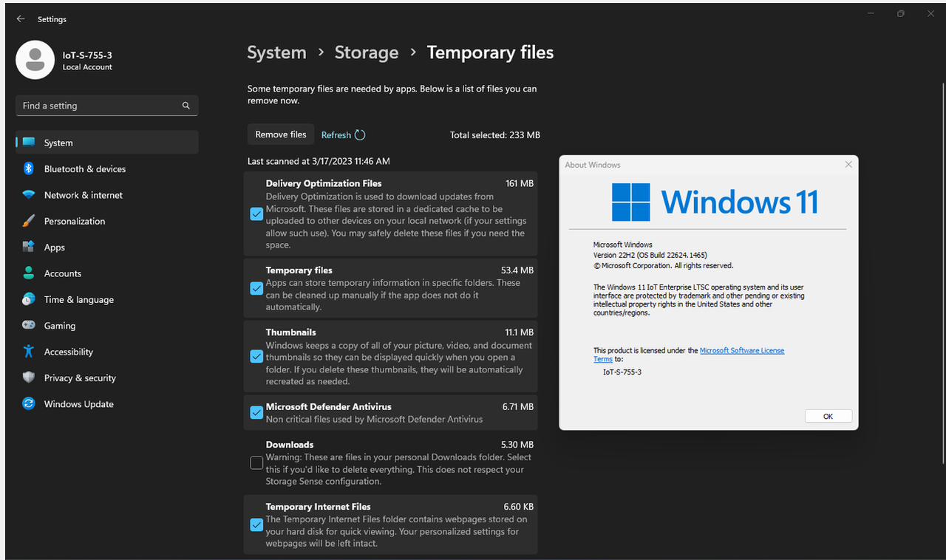Uncheck Temporary Internet Files checkbox
This screenshot has height=560, width=946.
tap(256, 525)
